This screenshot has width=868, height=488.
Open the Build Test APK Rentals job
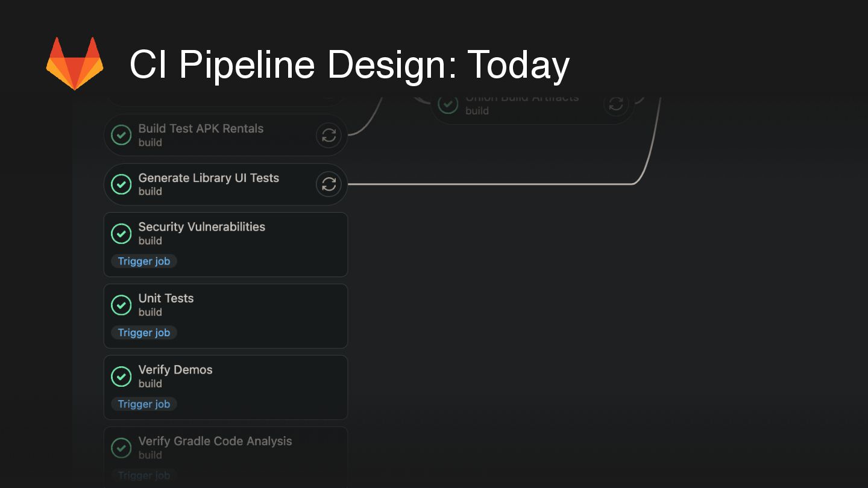tap(201, 129)
